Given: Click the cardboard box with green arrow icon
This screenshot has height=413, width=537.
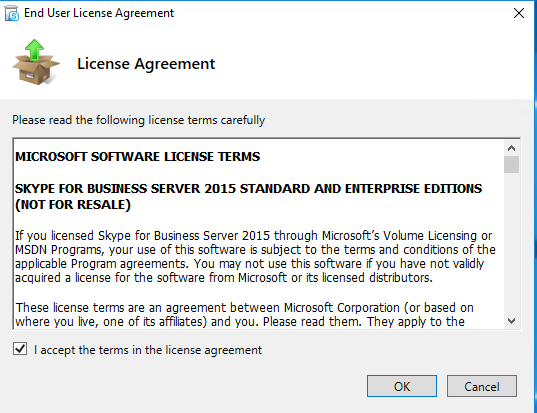Looking at the screenshot, I should 36,62.
